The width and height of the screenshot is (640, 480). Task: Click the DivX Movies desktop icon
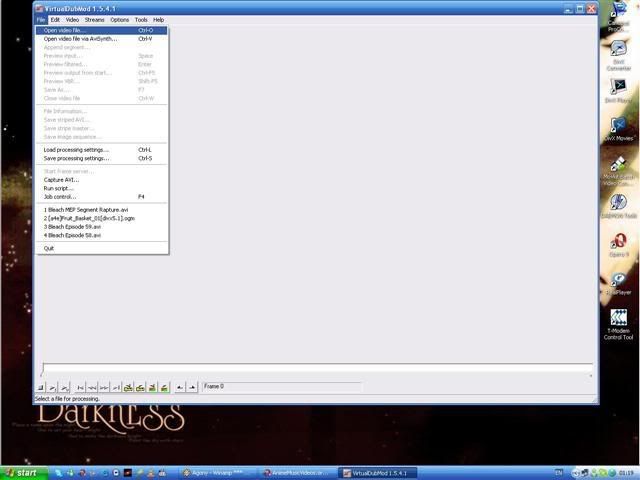click(x=619, y=129)
